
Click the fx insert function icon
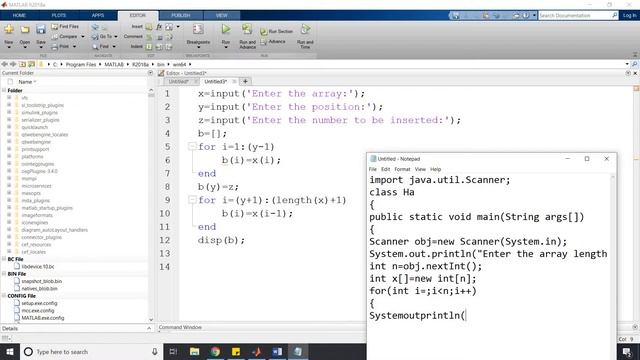(x=159, y=27)
